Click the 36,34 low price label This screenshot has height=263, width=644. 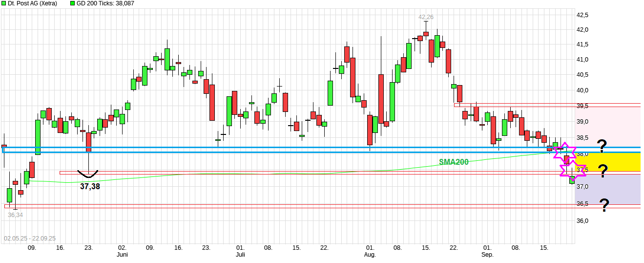click(x=15, y=215)
